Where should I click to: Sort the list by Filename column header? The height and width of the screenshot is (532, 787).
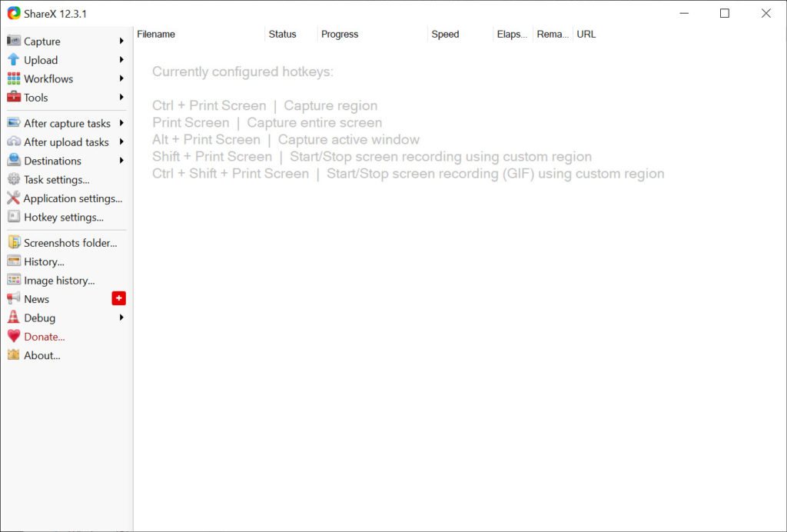click(199, 34)
